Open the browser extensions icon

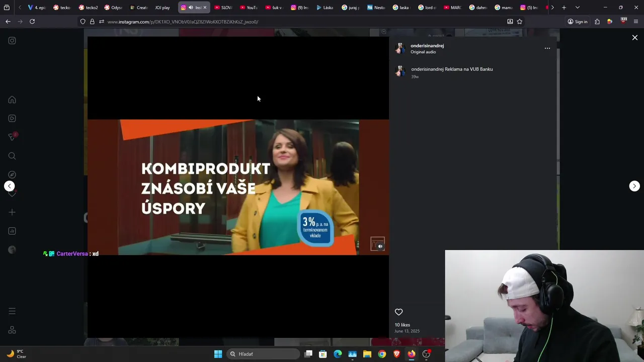click(597, 22)
